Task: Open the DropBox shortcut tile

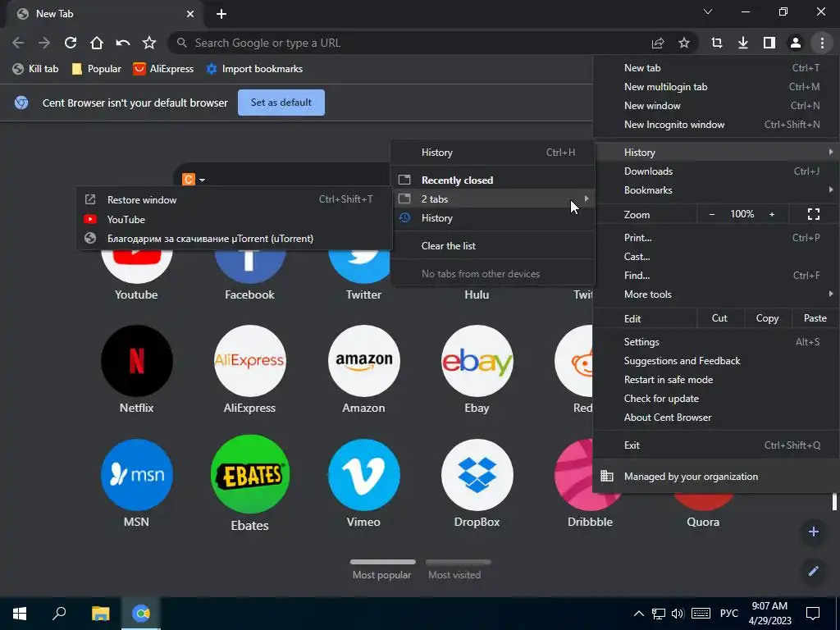Action: pos(477,484)
